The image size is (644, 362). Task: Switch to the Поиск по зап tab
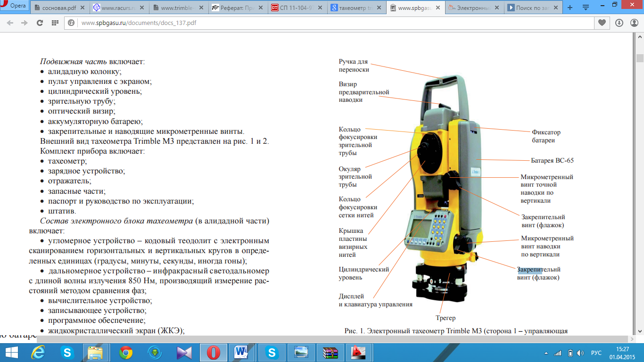click(533, 8)
